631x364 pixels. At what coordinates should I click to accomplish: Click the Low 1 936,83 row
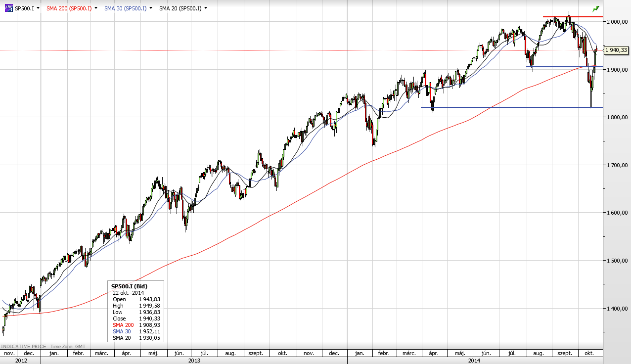(x=136, y=312)
